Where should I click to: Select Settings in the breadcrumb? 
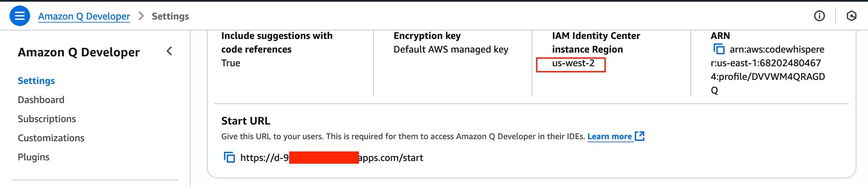pos(170,16)
